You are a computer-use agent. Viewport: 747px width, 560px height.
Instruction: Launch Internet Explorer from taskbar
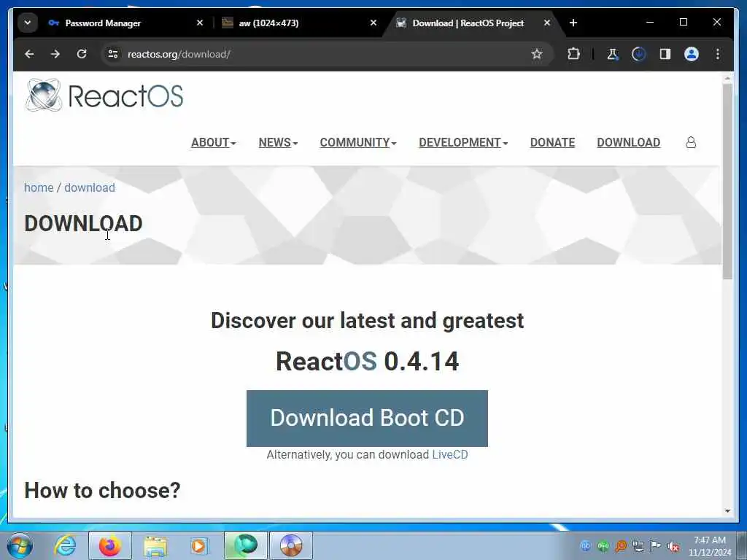click(x=65, y=545)
